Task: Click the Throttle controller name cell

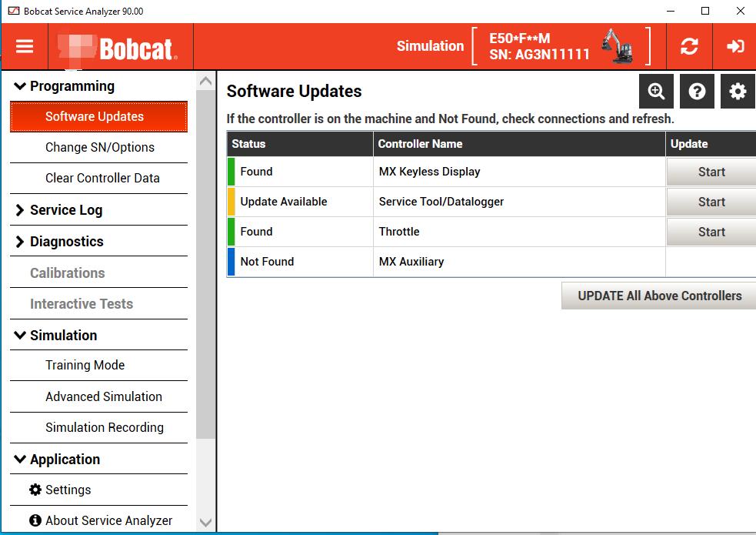Action: (519, 232)
